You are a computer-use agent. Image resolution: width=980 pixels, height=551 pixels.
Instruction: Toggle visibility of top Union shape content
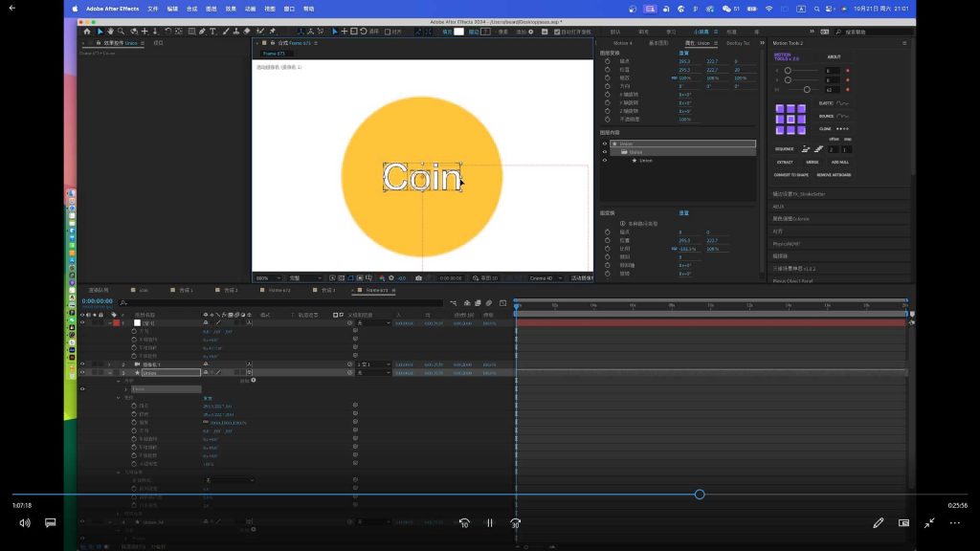coord(605,143)
